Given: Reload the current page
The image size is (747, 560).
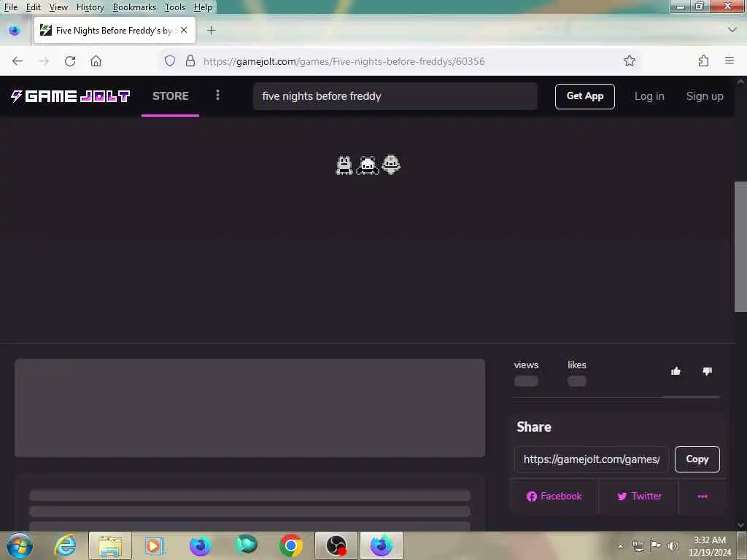Looking at the screenshot, I should pos(70,61).
